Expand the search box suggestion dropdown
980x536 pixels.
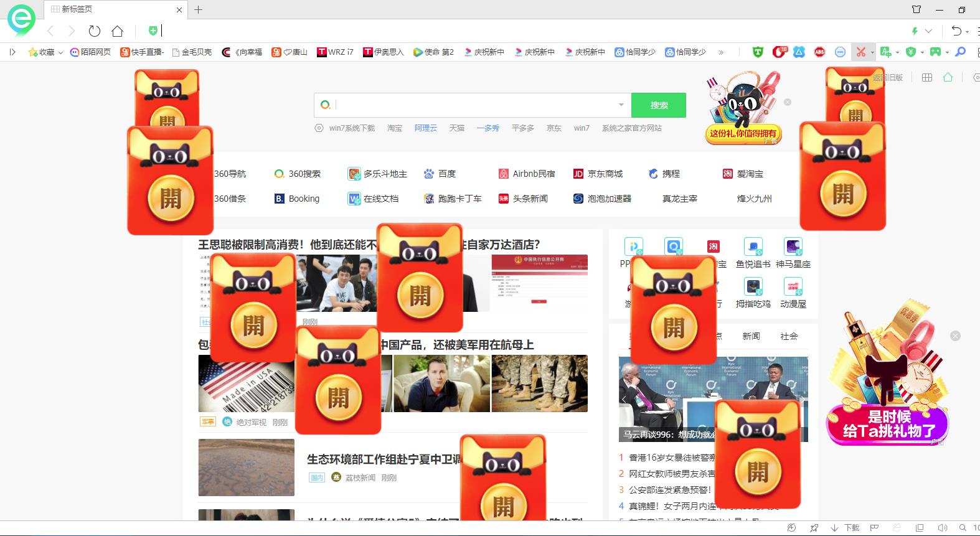pos(621,105)
